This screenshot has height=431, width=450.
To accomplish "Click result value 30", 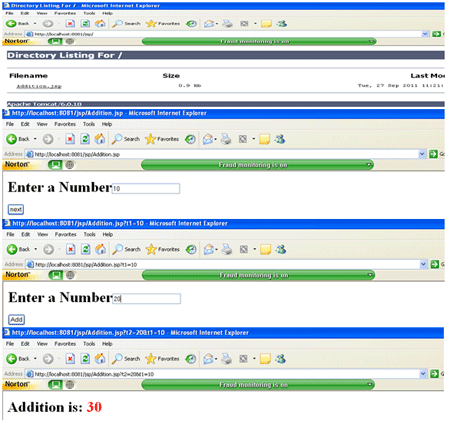I will (x=94, y=407).
